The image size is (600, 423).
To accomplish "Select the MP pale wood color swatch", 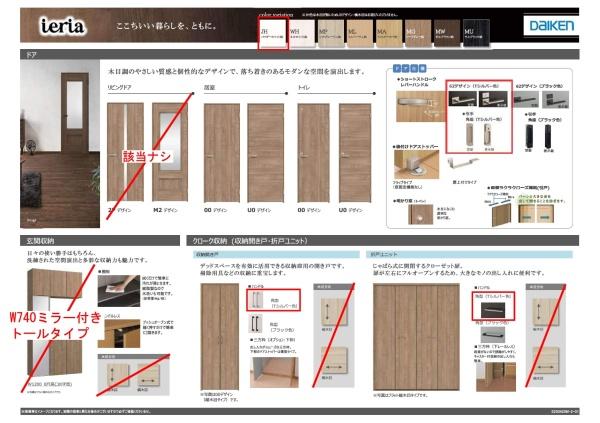I will [x=331, y=34].
